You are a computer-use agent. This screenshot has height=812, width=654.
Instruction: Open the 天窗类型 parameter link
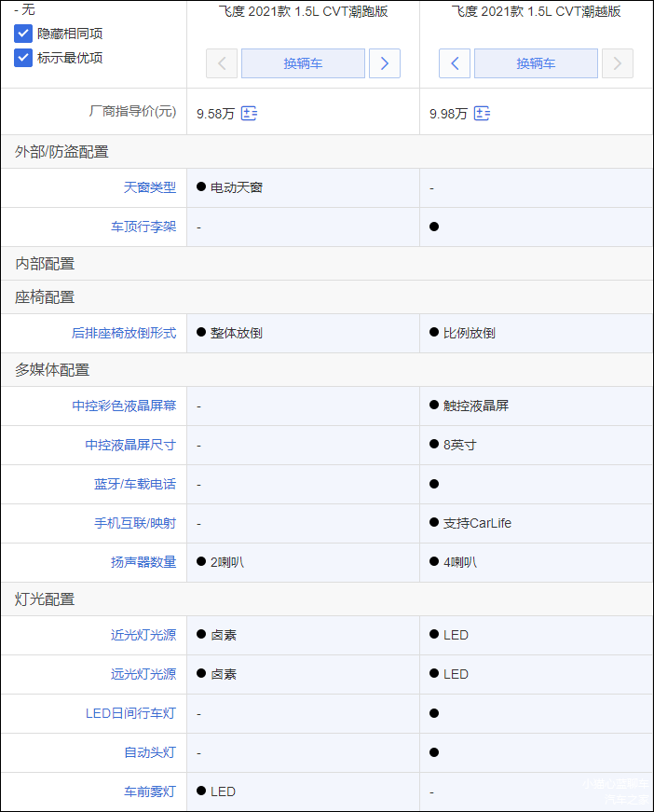[149, 187]
